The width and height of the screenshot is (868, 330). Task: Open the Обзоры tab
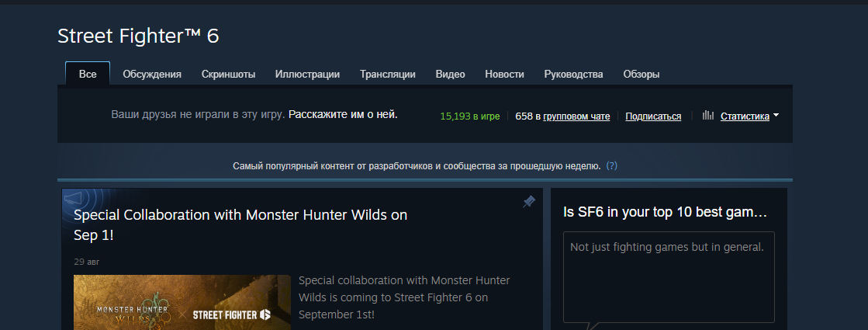pos(641,75)
